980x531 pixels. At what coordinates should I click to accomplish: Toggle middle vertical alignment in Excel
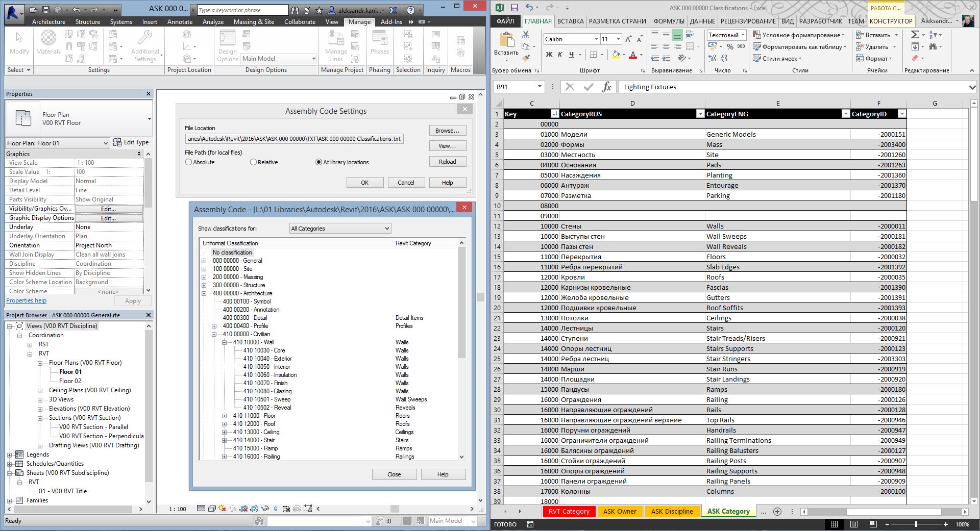(x=666, y=35)
